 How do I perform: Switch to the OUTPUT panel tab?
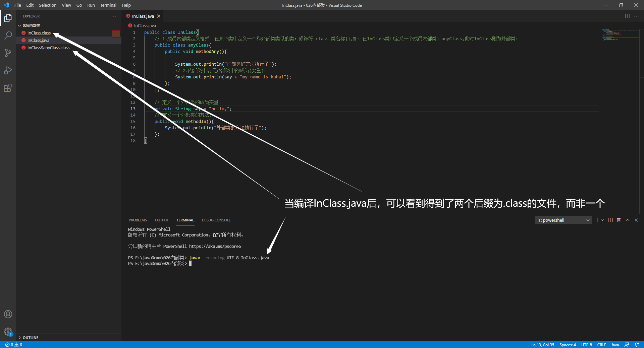pos(162,220)
